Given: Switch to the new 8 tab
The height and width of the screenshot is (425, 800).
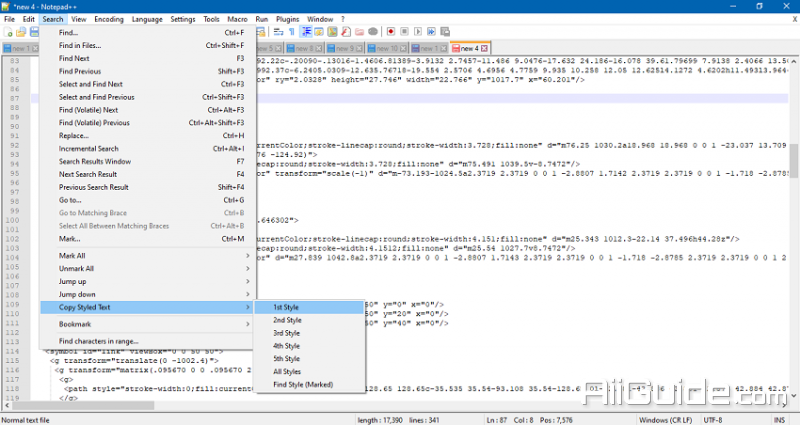Looking at the screenshot, I should pos(304,48).
